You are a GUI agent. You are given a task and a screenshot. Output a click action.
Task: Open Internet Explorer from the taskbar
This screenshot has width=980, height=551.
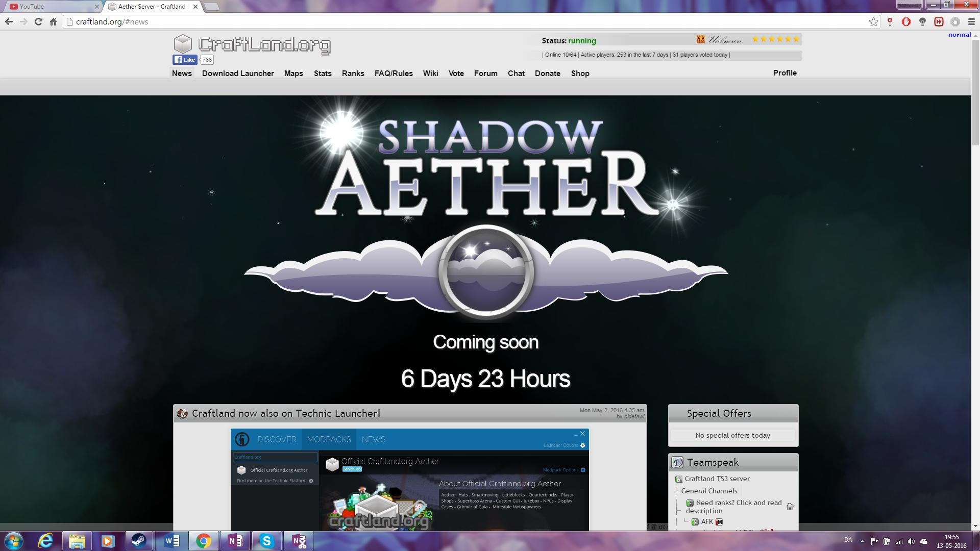(x=45, y=541)
